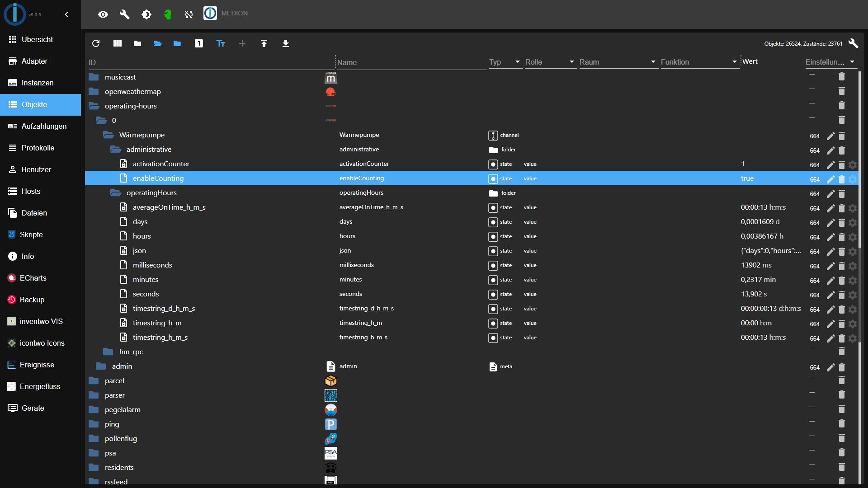
Task: Edit the admin meta object
Action: point(830,367)
